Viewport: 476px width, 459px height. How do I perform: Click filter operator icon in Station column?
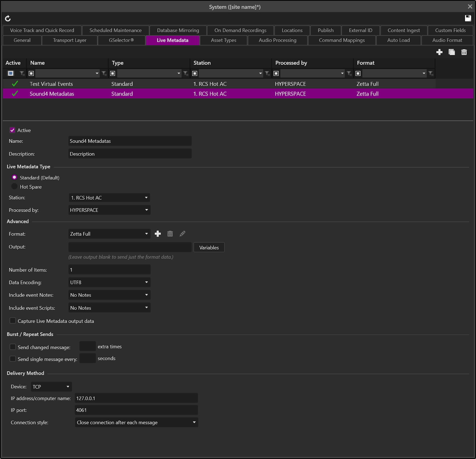pyautogui.click(x=195, y=73)
